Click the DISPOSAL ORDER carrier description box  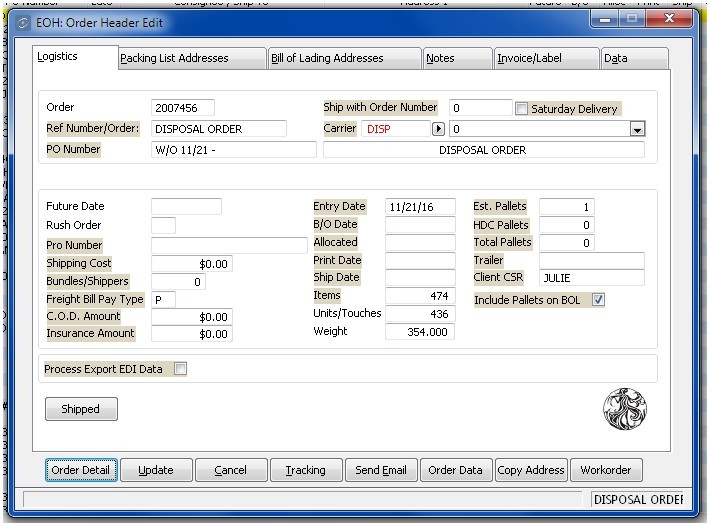point(484,150)
